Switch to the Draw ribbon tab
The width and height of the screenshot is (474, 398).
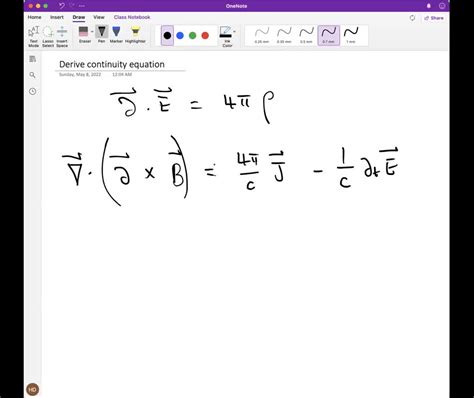(79, 17)
